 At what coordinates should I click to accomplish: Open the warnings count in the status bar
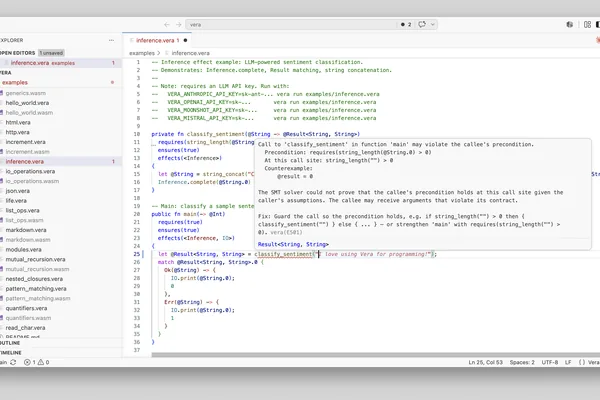coord(43,362)
